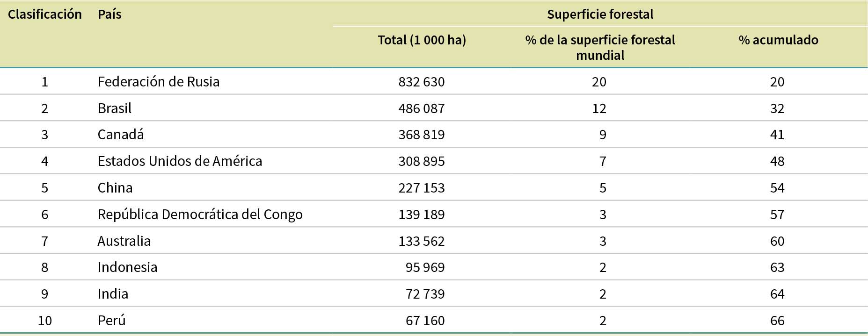Click the Total (1 000 ha) header
868x336 pixels.
(422, 40)
